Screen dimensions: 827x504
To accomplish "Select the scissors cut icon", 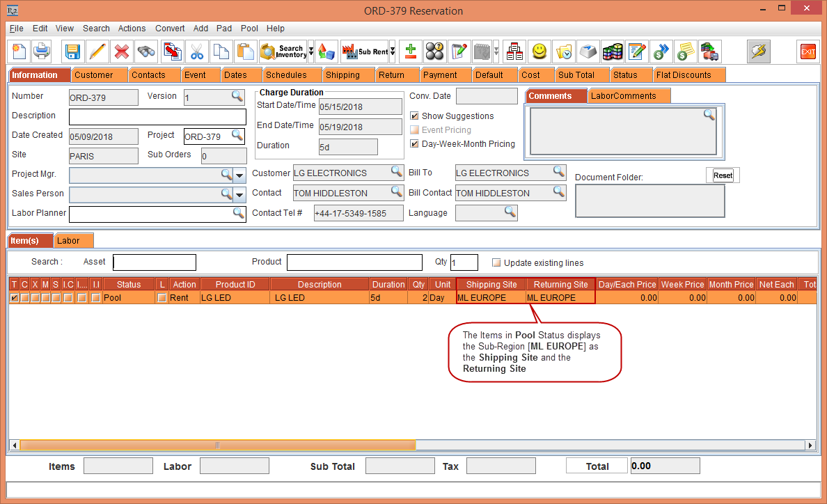I will point(197,52).
